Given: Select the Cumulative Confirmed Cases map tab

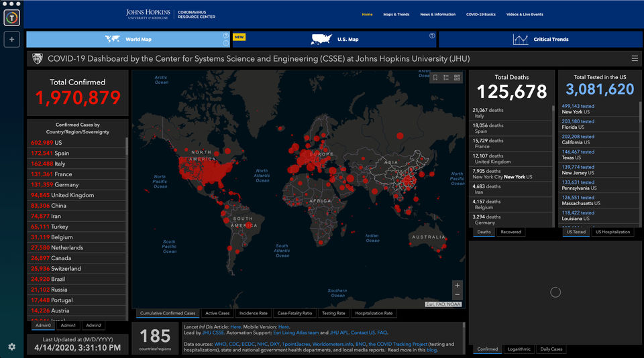Looking at the screenshot, I should click(168, 313).
